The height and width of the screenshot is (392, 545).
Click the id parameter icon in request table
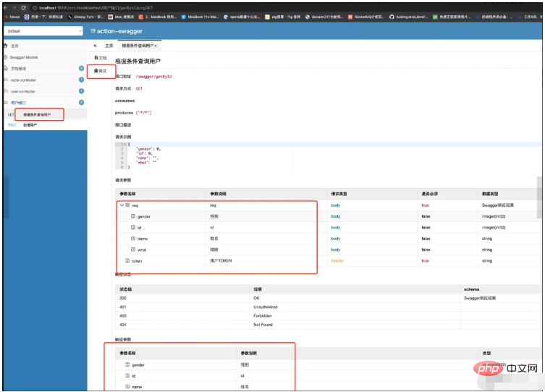coord(133,227)
